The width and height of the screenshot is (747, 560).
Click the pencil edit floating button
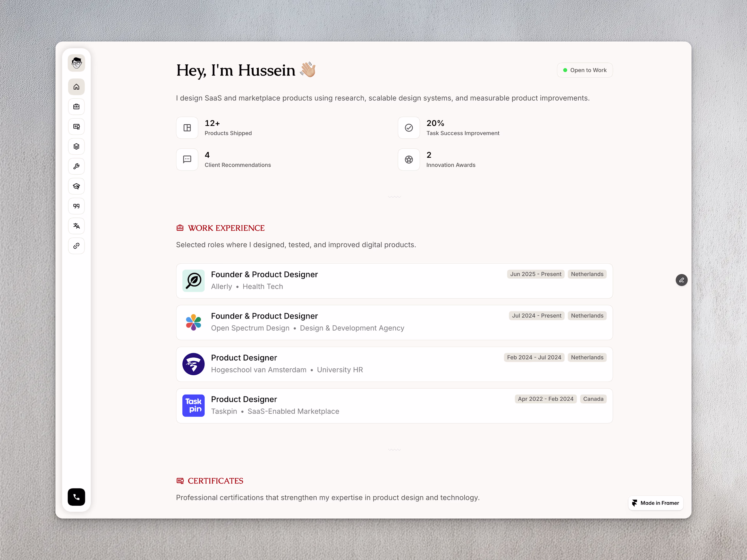tap(682, 280)
